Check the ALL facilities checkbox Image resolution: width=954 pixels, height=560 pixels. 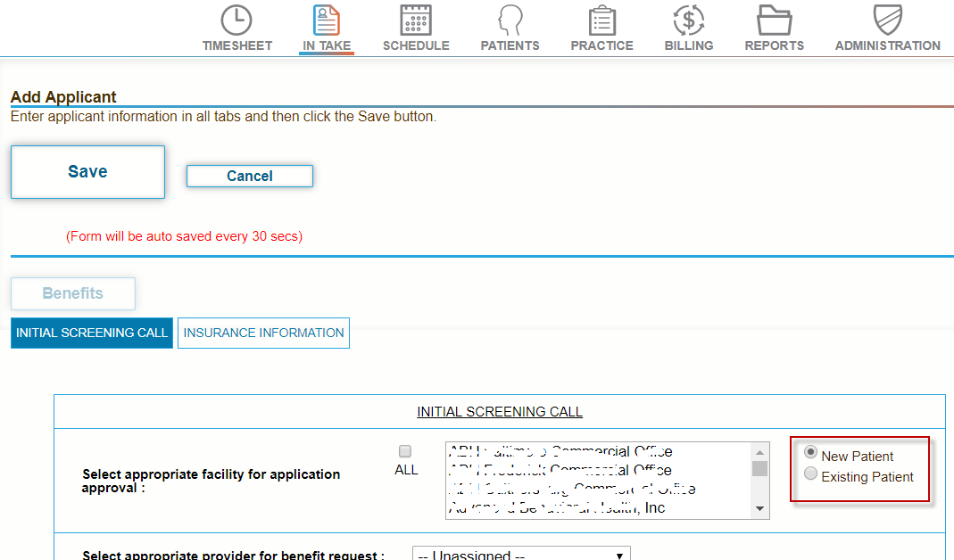click(x=405, y=451)
